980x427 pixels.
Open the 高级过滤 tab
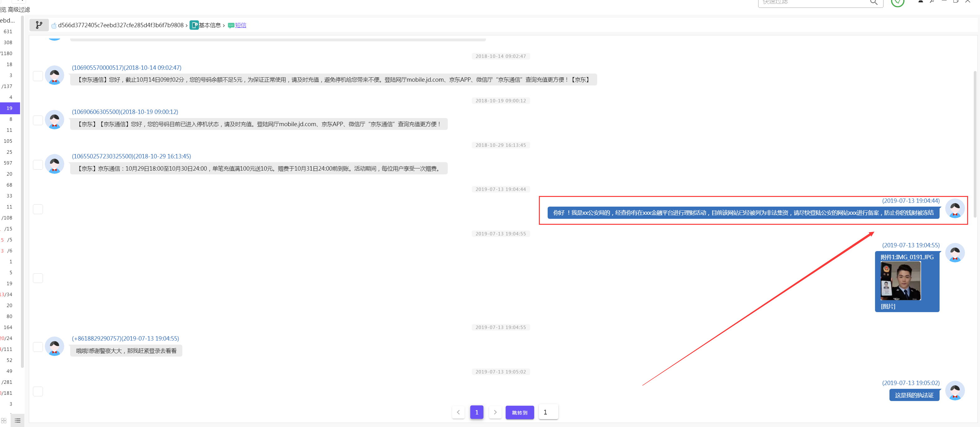pos(19,9)
